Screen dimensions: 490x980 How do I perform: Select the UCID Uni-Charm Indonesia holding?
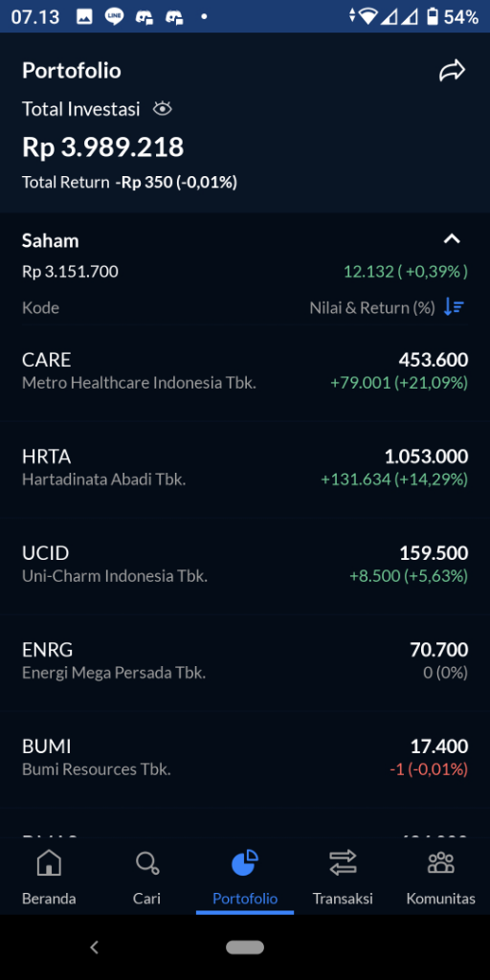click(245, 565)
